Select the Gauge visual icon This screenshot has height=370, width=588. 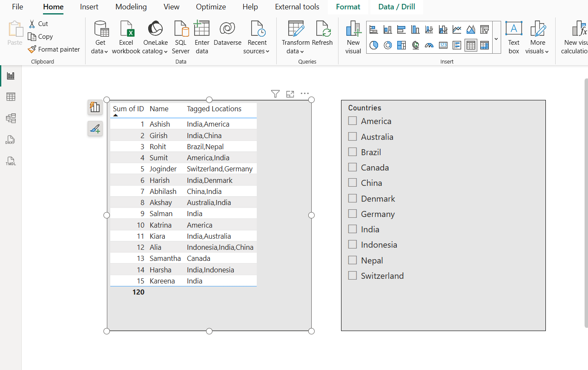pos(429,45)
